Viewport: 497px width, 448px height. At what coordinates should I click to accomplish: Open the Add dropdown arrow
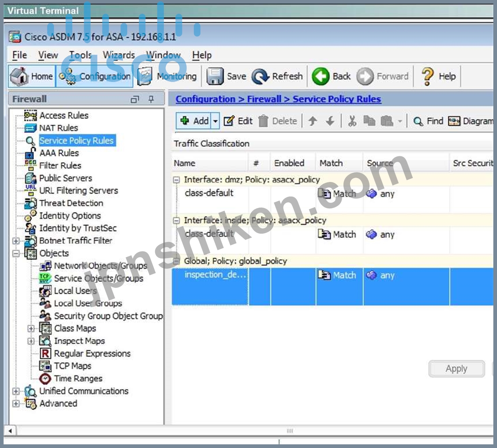tap(215, 121)
